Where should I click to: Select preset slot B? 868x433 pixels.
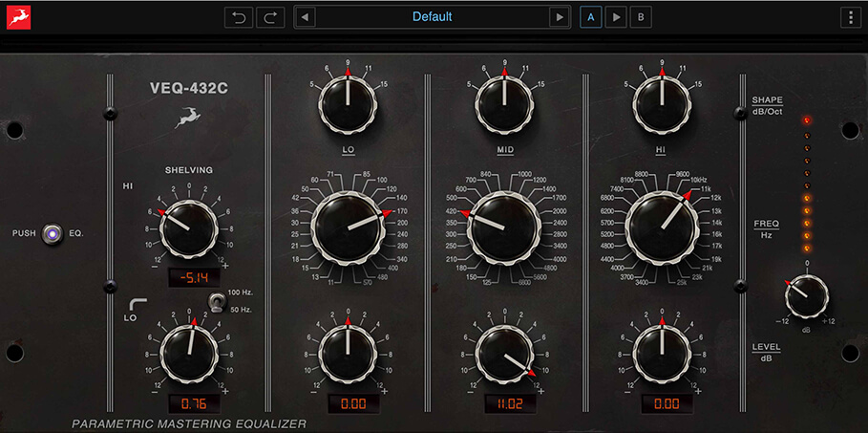point(641,16)
